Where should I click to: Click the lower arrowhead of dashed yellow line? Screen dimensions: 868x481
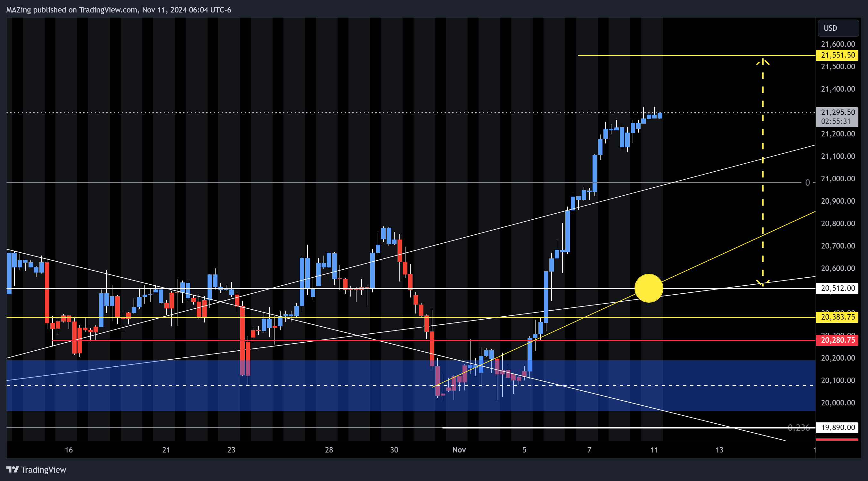tap(763, 283)
